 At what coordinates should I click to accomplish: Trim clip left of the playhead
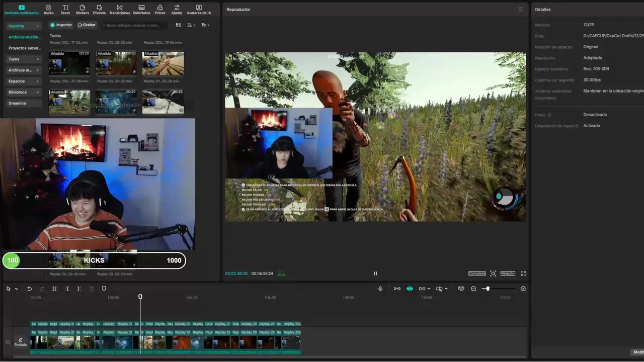click(67, 289)
